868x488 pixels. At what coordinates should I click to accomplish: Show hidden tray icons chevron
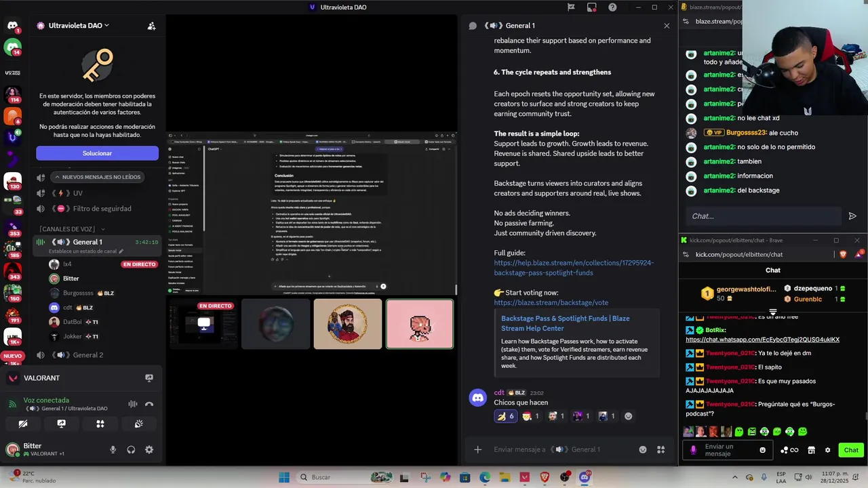[735, 477]
